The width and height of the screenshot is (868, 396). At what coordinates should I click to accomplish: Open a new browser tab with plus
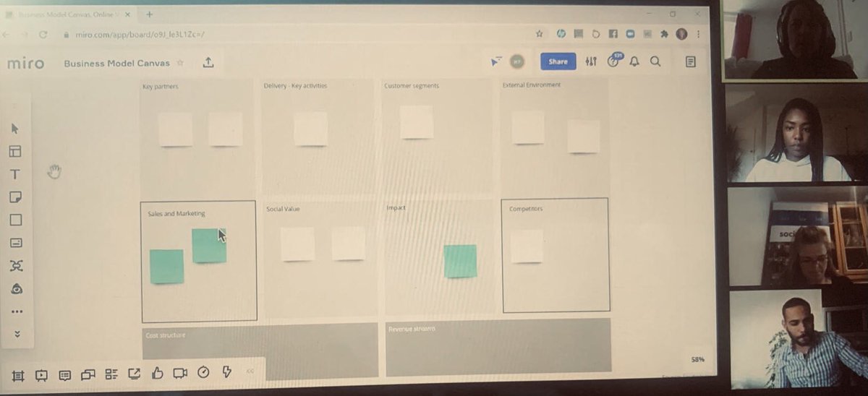150,14
